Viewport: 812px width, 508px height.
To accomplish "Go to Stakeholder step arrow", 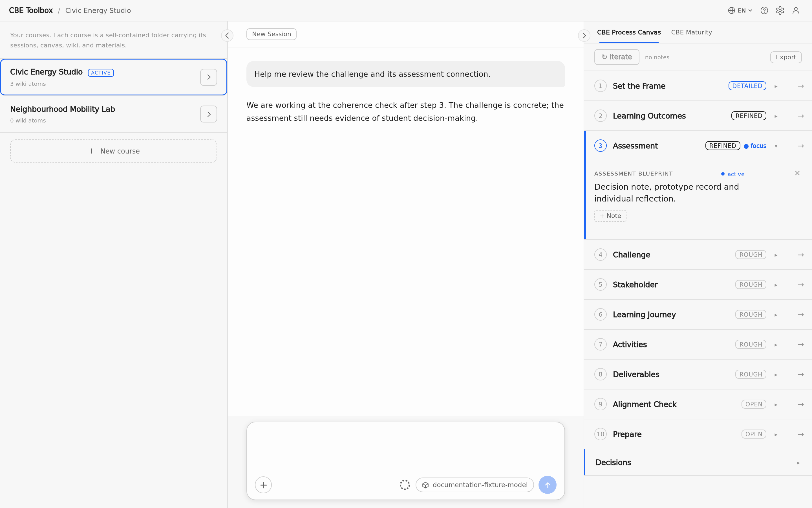I will point(801,285).
